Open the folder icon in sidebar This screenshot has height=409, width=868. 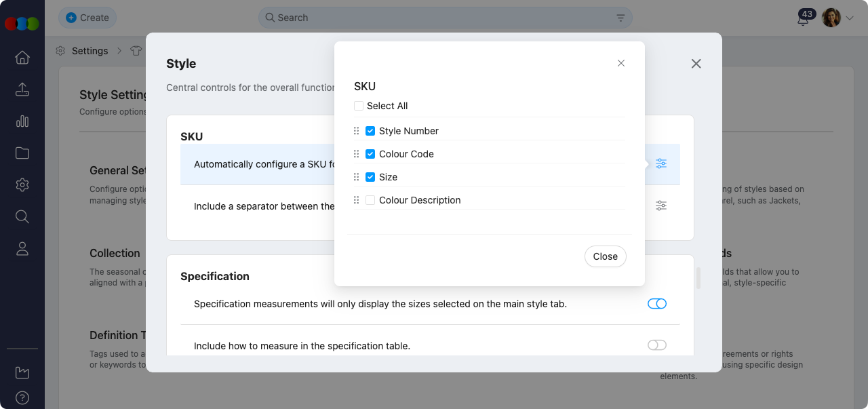22,153
